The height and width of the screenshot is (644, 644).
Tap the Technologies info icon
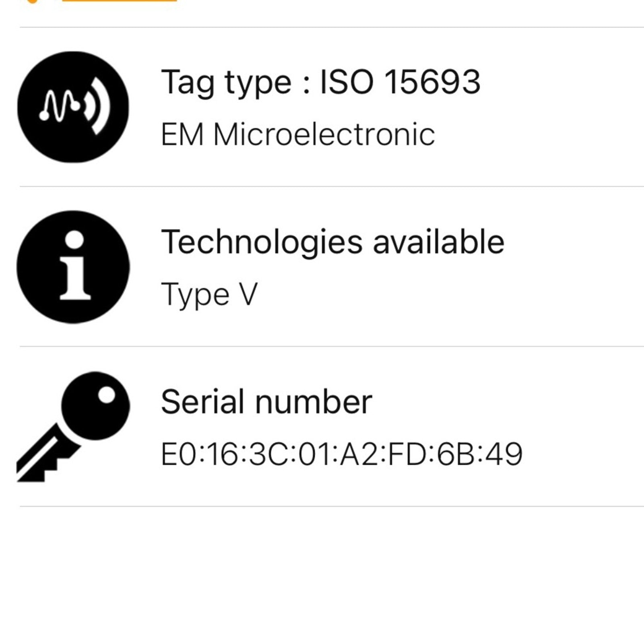pyautogui.click(x=73, y=267)
